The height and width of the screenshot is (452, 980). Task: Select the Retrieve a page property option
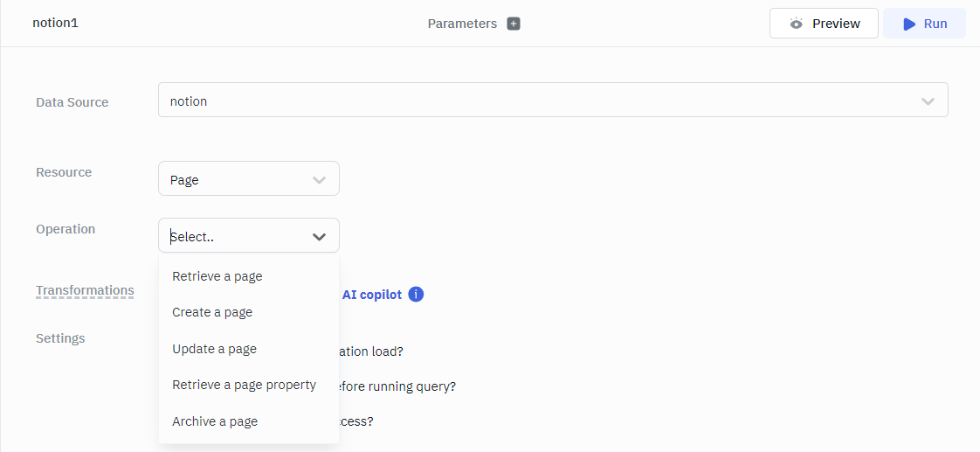tap(244, 385)
